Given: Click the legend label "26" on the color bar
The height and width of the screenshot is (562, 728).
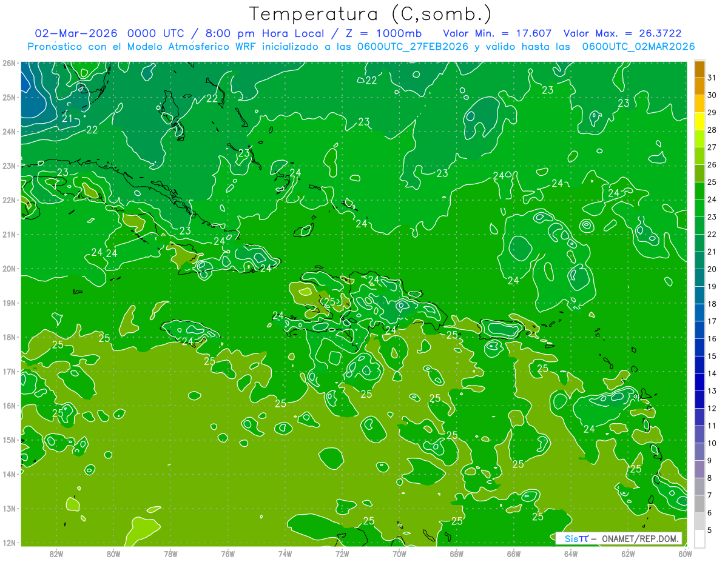Looking at the screenshot, I should [712, 165].
